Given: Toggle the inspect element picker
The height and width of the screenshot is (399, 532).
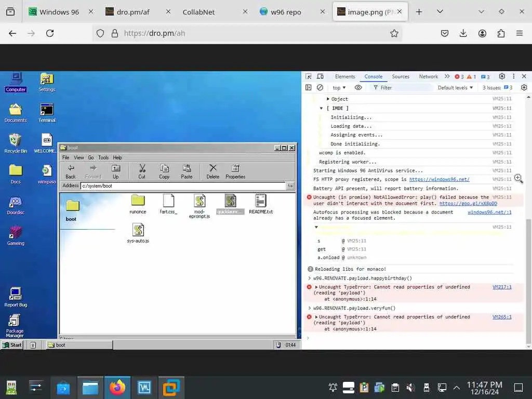Looking at the screenshot, I should [x=308, y=77].
